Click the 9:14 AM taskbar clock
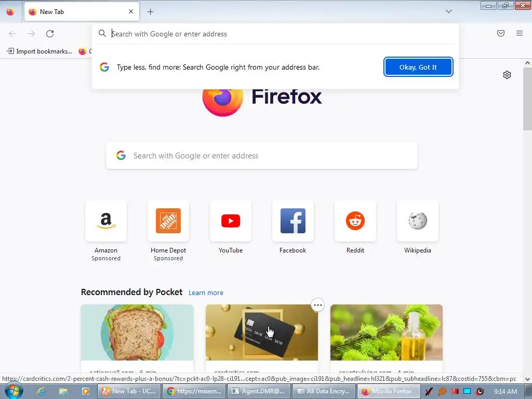Screen dimensions: 532x399 506,392
